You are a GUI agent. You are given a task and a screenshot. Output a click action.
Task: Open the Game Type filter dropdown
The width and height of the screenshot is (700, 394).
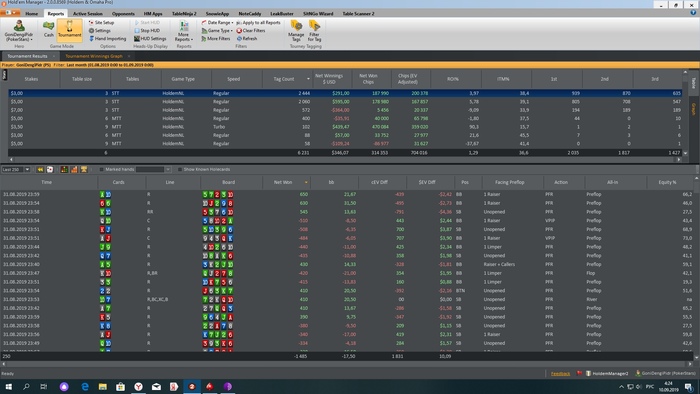point(217,30)
